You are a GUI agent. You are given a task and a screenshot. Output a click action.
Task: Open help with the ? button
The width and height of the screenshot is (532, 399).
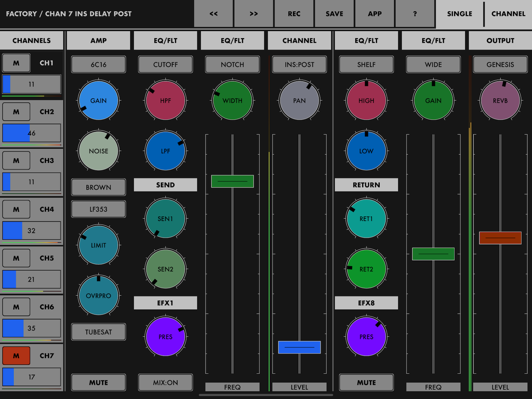(x=415, y=14)
